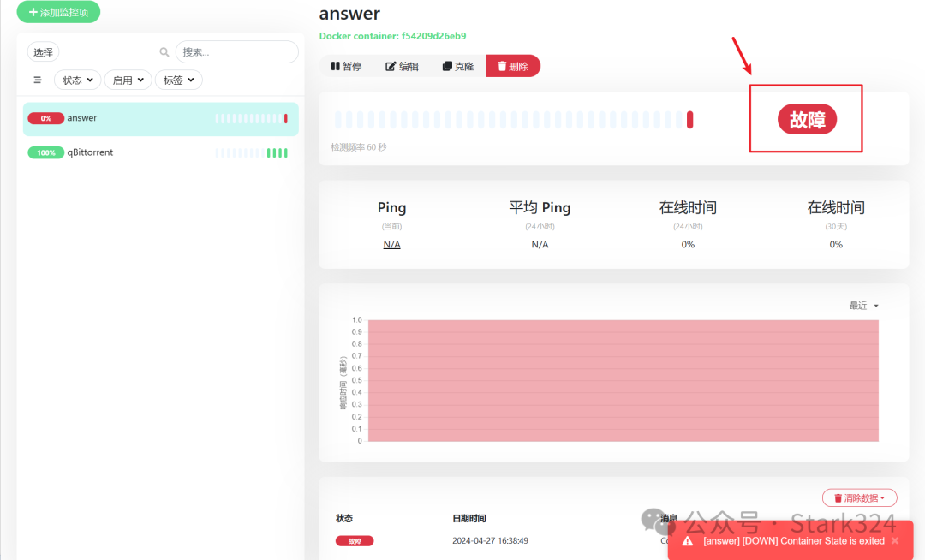Click the Add Monitor (添加监控项) button
The height and width of the screenshot is (560, 925).
(x=58, y=12)
